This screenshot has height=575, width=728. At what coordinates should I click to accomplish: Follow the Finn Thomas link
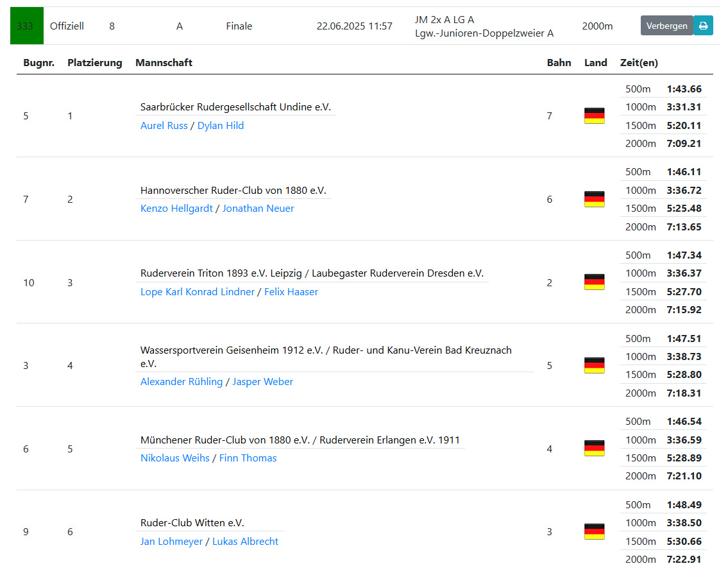248,458
